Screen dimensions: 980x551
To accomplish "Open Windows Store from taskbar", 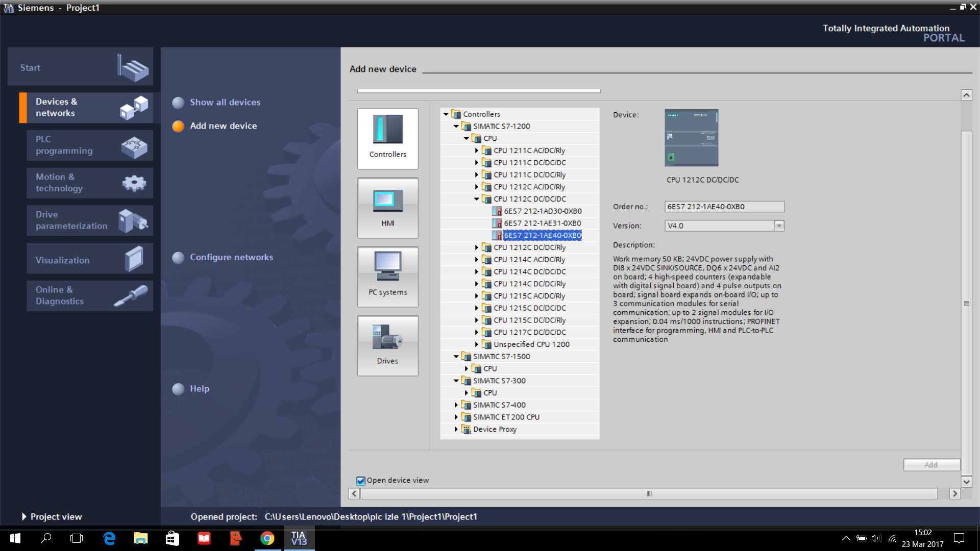I will (x=173, y=538).
